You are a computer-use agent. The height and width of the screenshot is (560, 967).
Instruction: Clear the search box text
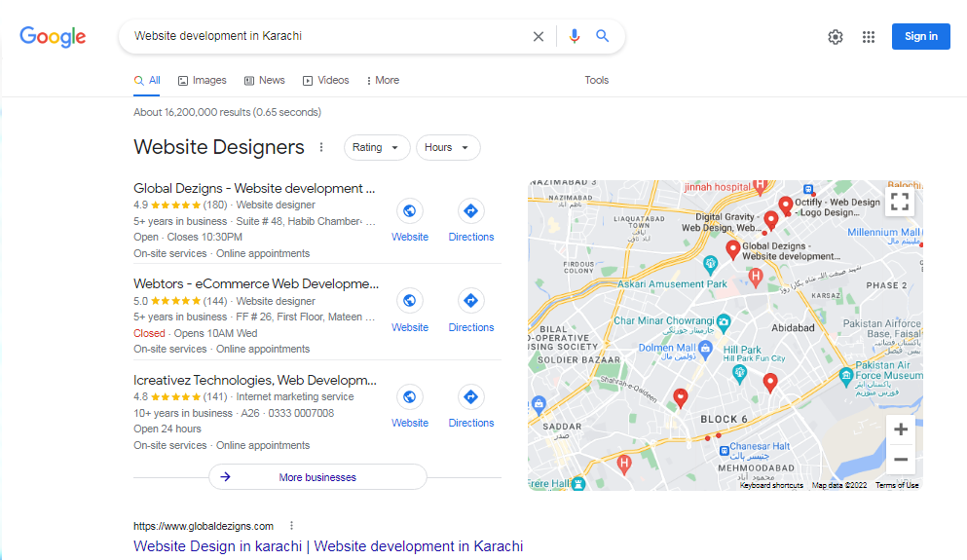(x=539, y=36)
